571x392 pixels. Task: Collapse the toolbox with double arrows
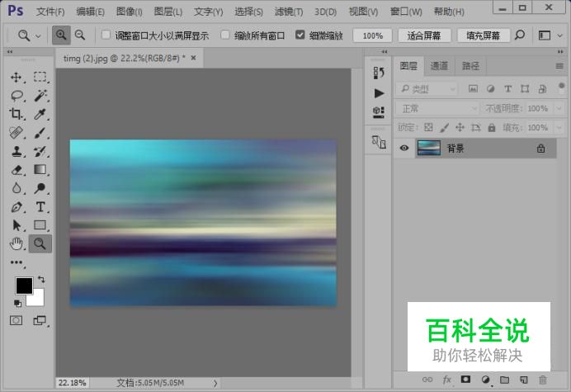coord(10,52)
